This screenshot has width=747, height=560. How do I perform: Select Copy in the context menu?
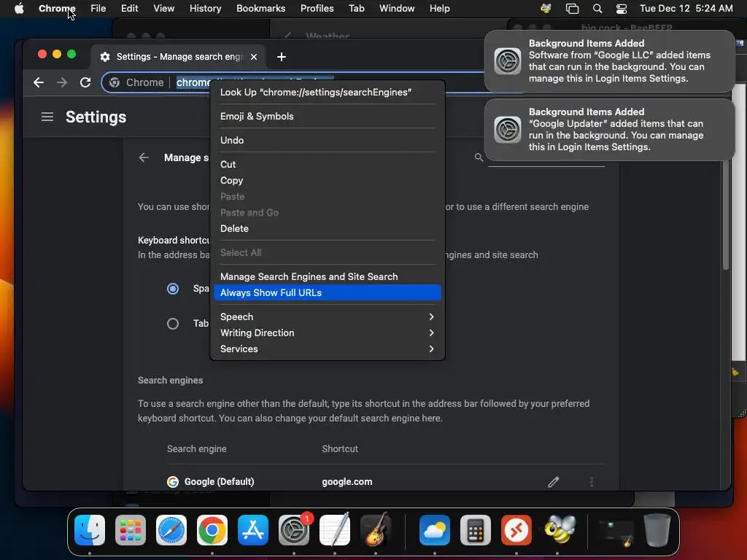pos(328,181)
